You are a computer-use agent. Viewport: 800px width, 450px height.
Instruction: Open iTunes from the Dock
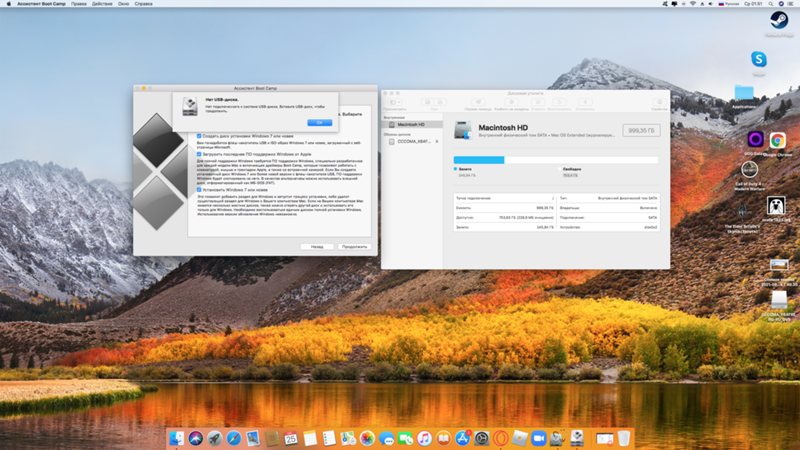point(424,438)
